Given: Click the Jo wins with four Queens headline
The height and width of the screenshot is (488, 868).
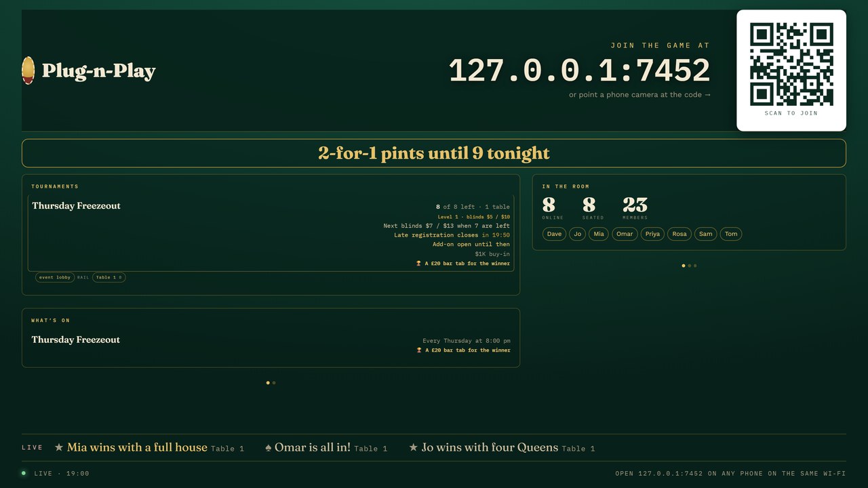Looking at the screenshot, I should click(490, 447).
